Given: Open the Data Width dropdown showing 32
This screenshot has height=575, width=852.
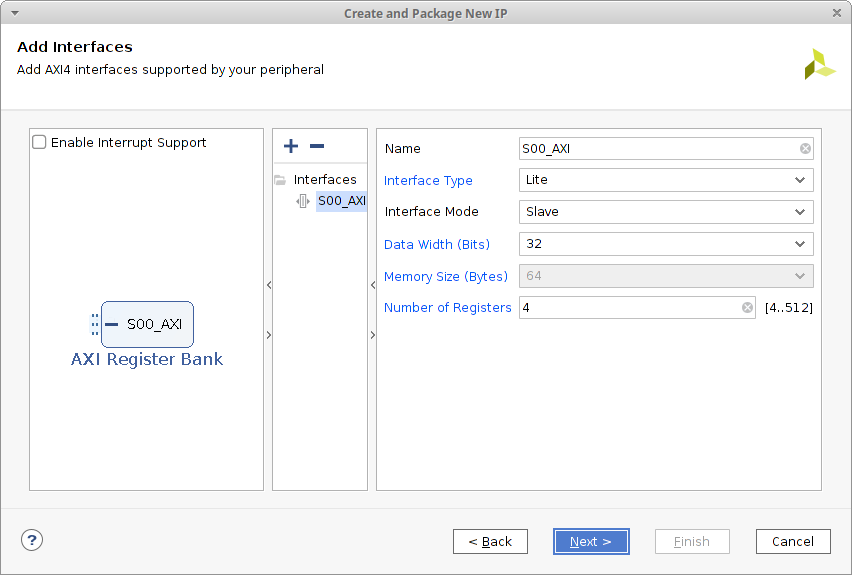Looking at the screenshot, I should (x=665, y=244).
